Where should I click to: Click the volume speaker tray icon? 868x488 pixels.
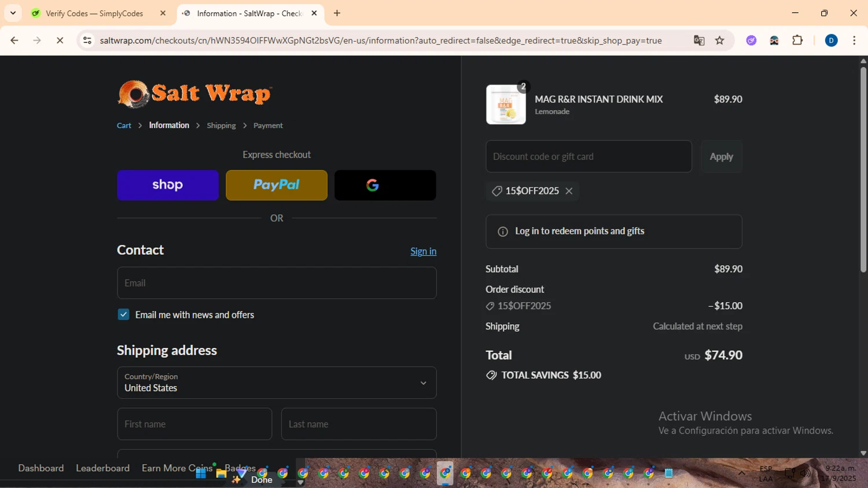click(x=805, y=474)
